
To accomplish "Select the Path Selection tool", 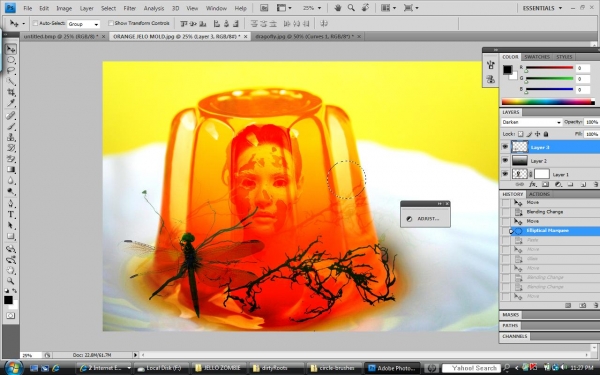I will point(11,225).
